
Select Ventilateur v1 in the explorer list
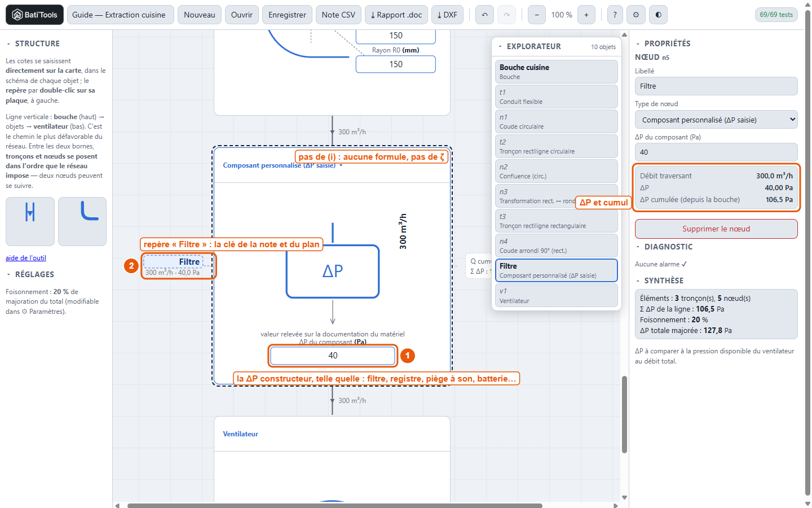pyautogui.click(x=557, y=295)
